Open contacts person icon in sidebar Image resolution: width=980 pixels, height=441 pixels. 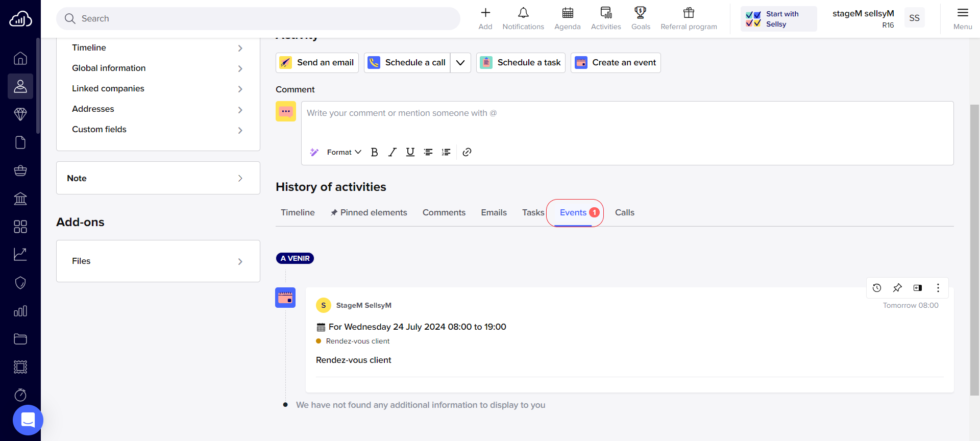point(20,86)
